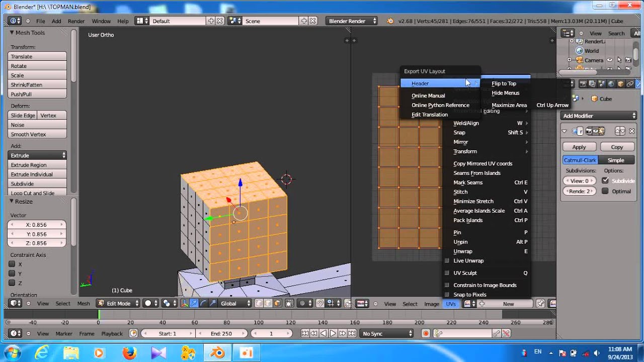
Task: Enable the 3D manipulator widget icon
Action: pos(184,303)
